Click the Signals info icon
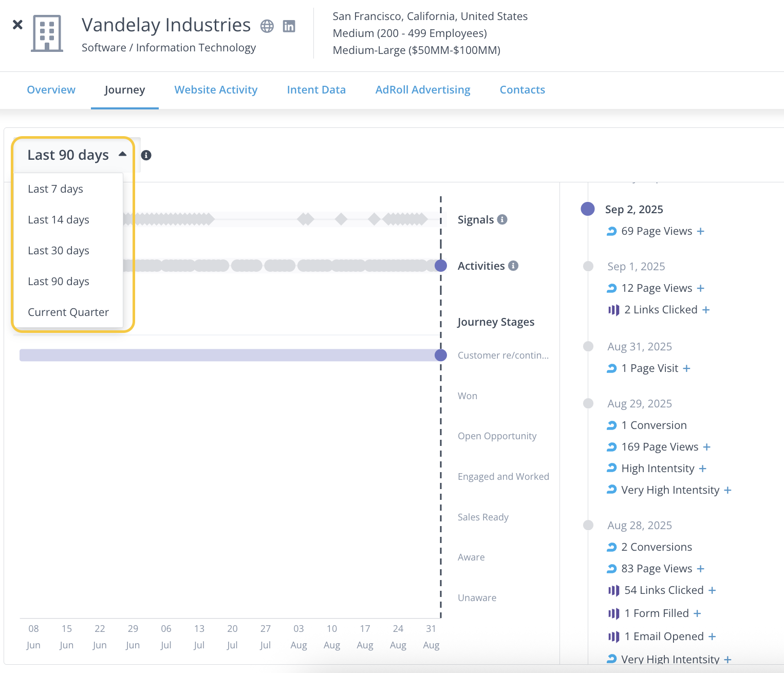784x673 pixels. [x=502, y=219]
